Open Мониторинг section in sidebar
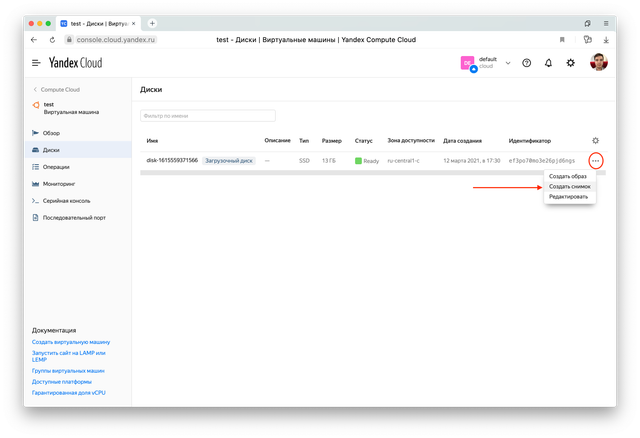The image size is (640, 438). tap(61, 184)
